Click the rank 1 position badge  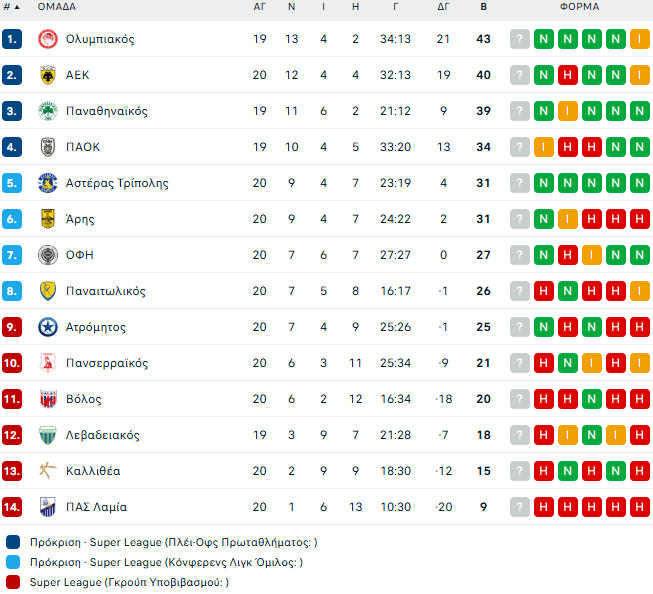pyautogui.click(x=12, y=39)
